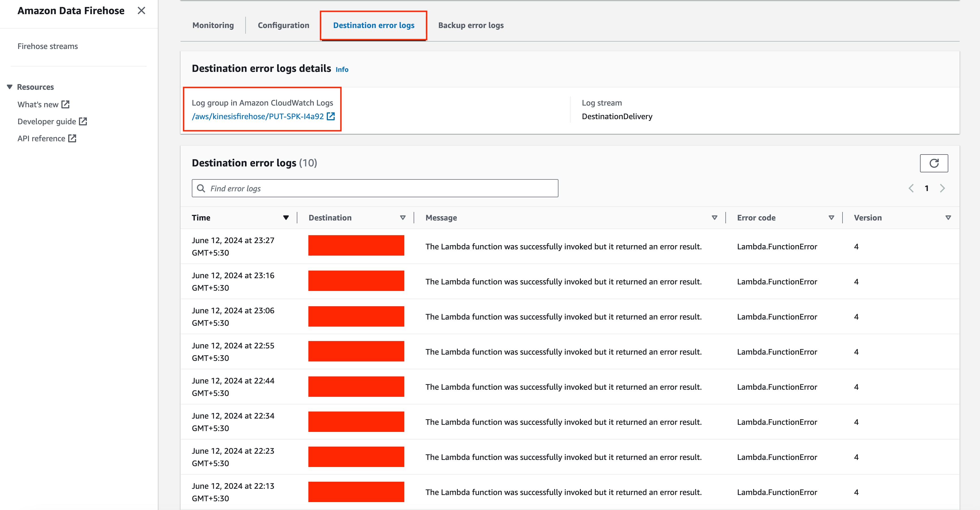Click the DestinationDelivery log stream value
980x510 pixels.
(x=617, y=117)
